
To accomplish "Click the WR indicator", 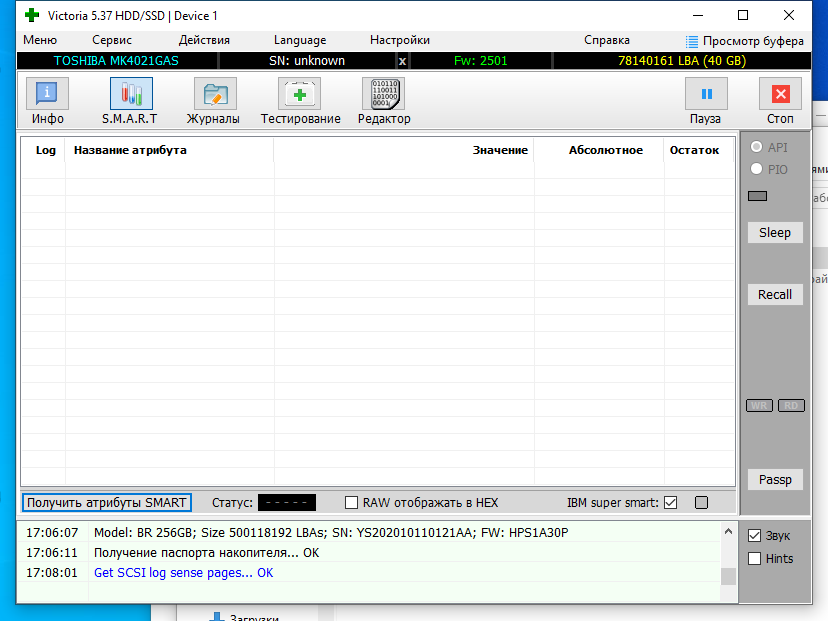I will 759,406.
